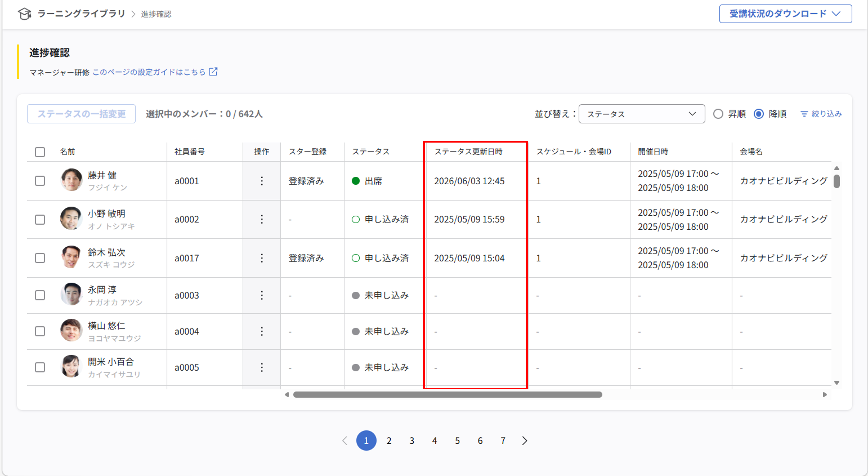This screenshot has height=476, width=868.
Task: Click the ラーニングライブラリ breadcrumb link
Action: [x=81, y=14]
